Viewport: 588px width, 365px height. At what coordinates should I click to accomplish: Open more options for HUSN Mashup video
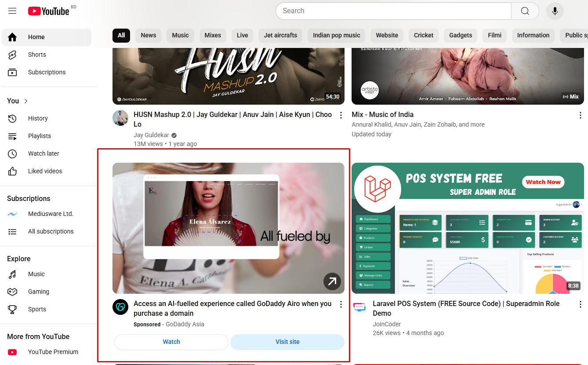[341, 115]
